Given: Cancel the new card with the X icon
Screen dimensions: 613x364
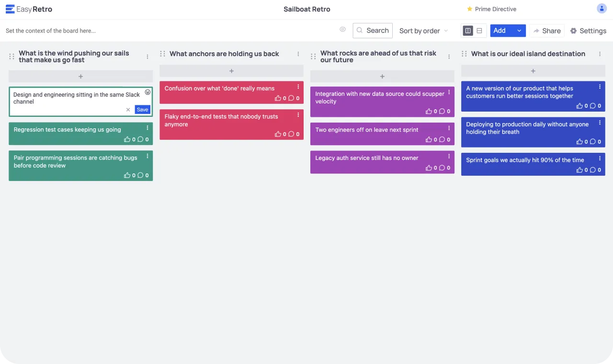Looking at the screenshot, I should pyautogui.click(x=128, y=110).
